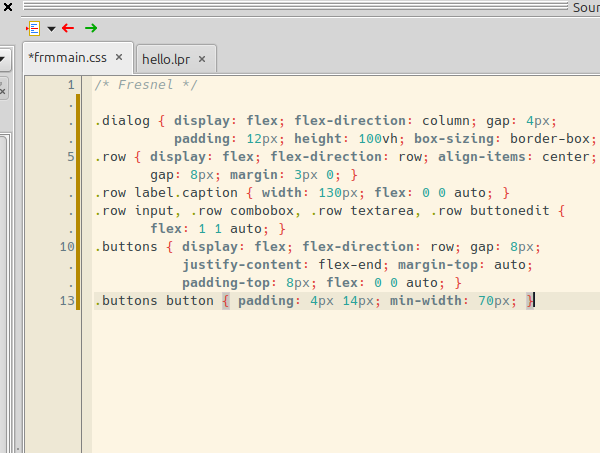600x453 pixels.
Task: Jump forward with the green right arrow
Action: click(91, 28)
